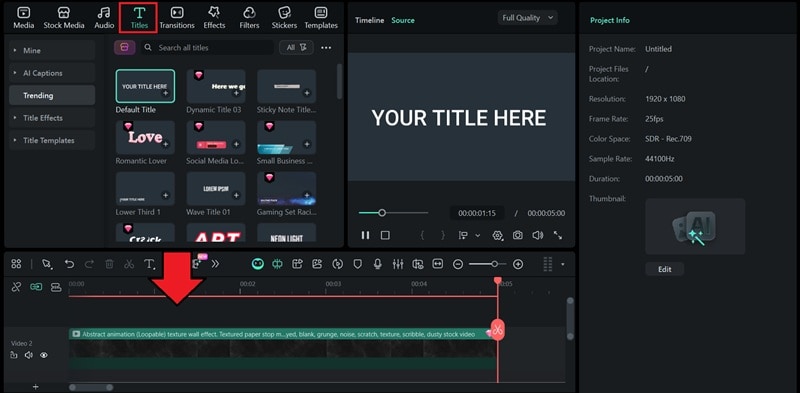Screen dimensions: 800x393
Task: Select the Text tool in the timeline toolbar
Action: pyautogui.click(x=149, y=264)
